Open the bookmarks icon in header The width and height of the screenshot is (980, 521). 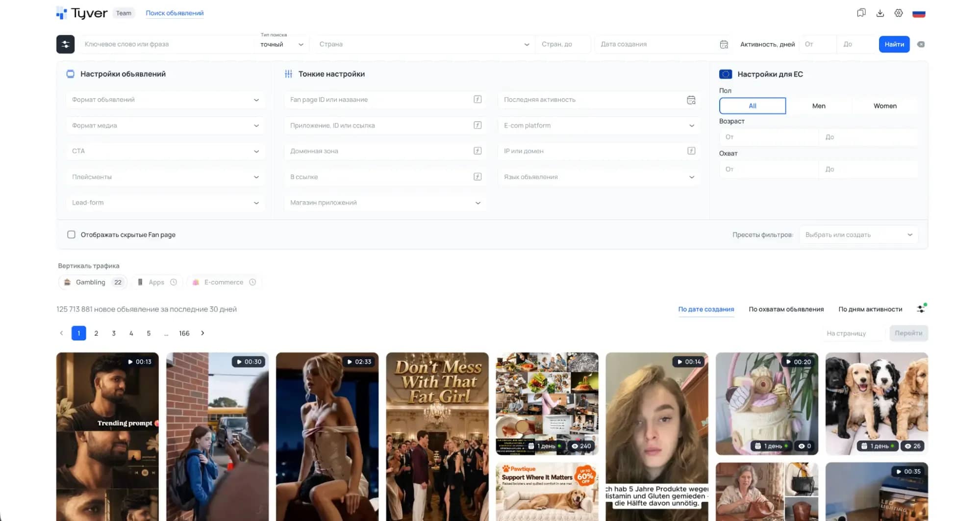coord(861,13)
